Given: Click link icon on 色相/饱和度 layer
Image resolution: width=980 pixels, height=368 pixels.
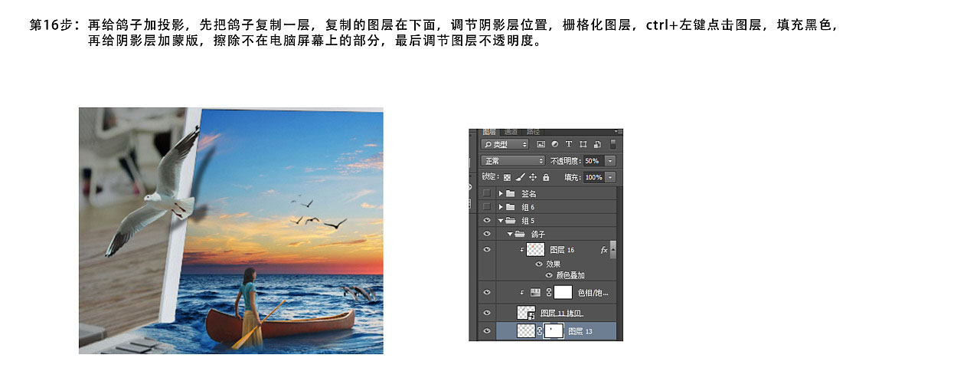Looking at the screenshot, I should (549, 292).
